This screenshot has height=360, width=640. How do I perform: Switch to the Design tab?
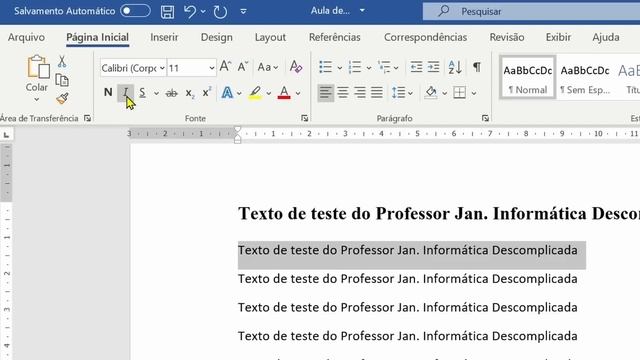coord(216,37)
